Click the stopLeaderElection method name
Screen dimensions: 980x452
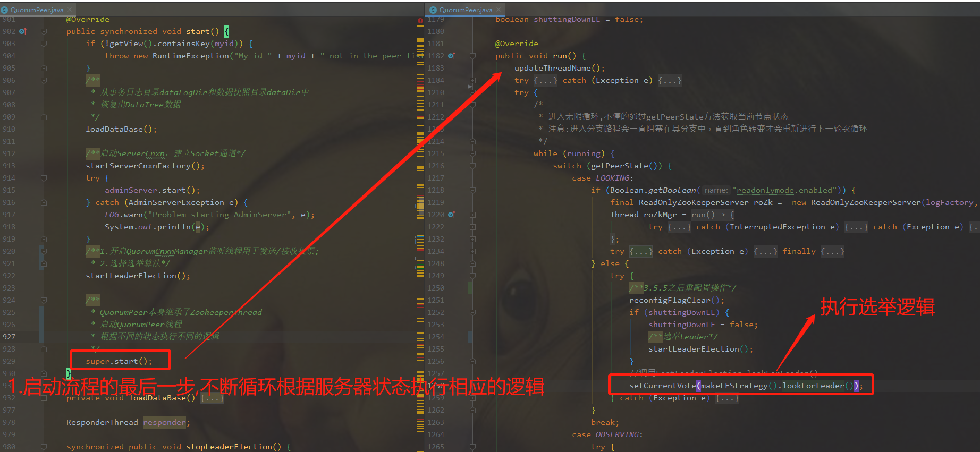[x=229, y=447]
